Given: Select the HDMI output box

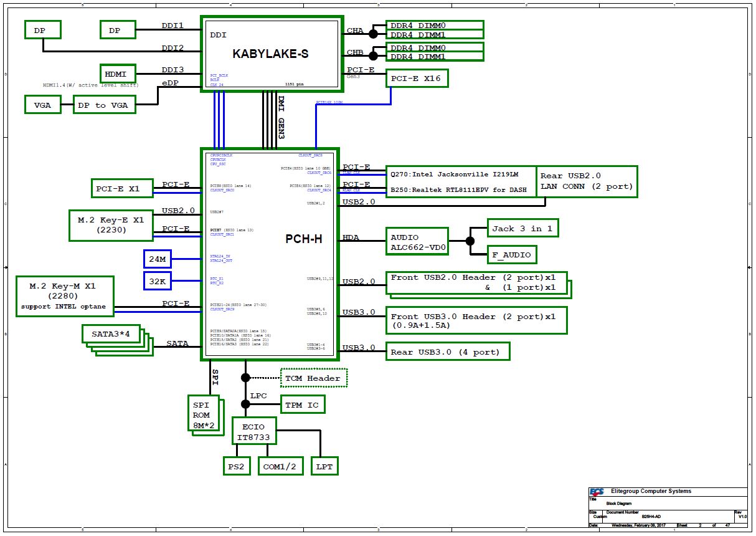Looking at the screenshot, I should click(x=117, y=74).
